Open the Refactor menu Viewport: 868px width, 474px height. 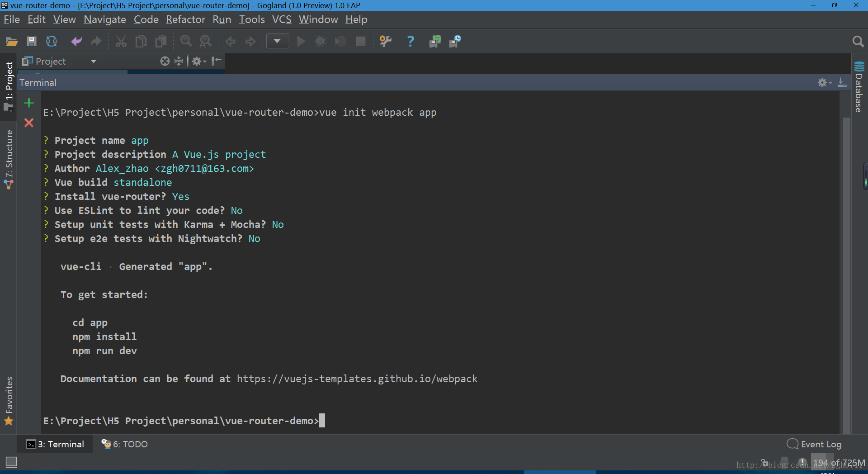(185, 19)
